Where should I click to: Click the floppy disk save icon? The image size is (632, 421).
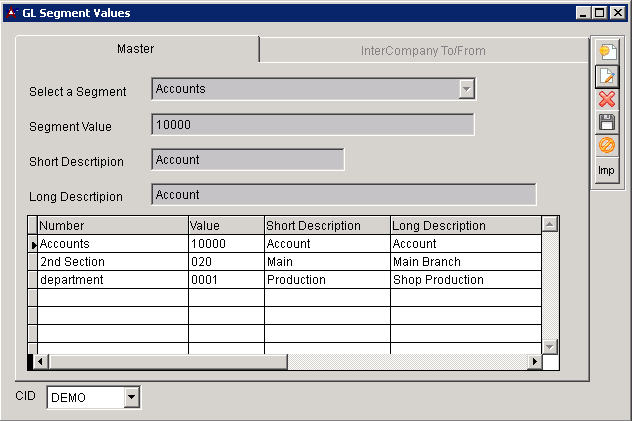pyautogui.click(x=606, y=122)
